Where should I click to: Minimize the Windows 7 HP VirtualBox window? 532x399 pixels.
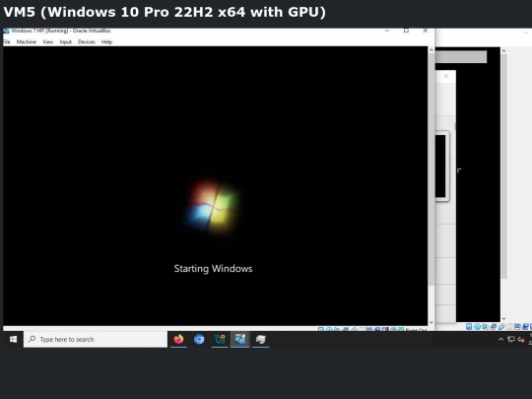[x=387, y=31]
